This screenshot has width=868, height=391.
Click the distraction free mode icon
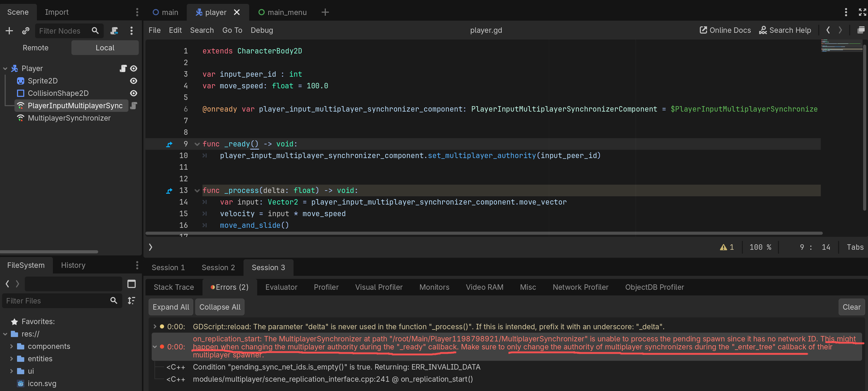tap(862, 12)
